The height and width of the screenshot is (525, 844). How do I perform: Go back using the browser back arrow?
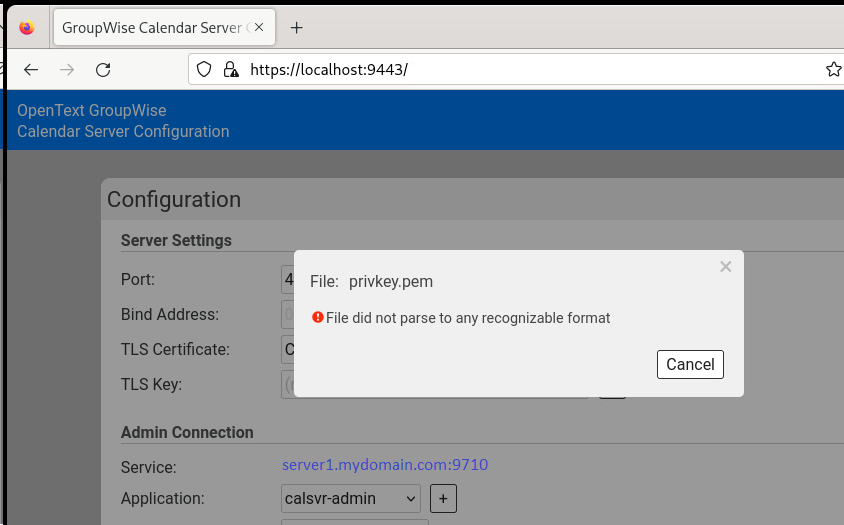coord(31,69)
